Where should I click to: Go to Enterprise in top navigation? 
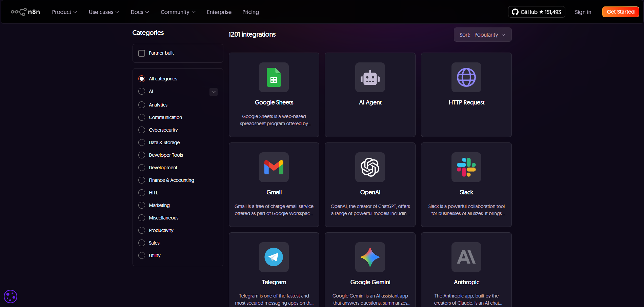tap(219, 12)
